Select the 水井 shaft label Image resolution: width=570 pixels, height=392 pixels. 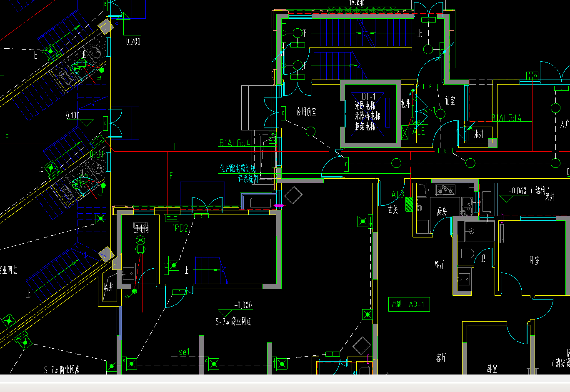click(x=479, y=134)
